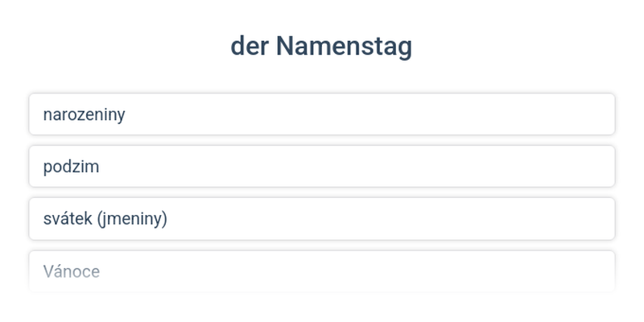644x322 pixels.
Task: Click the German prompt word at top
Action: point(321,46)
